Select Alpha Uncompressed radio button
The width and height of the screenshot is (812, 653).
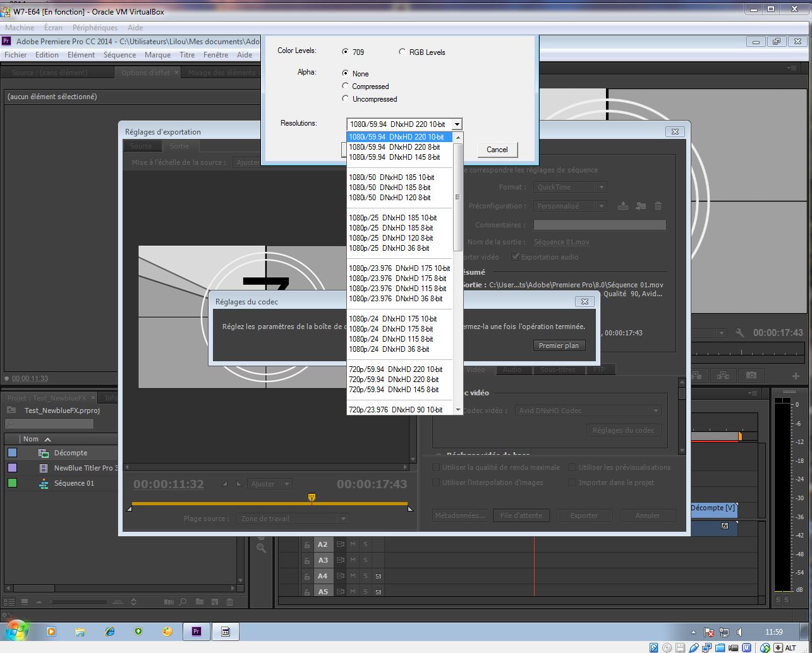(x=345, y=99)
